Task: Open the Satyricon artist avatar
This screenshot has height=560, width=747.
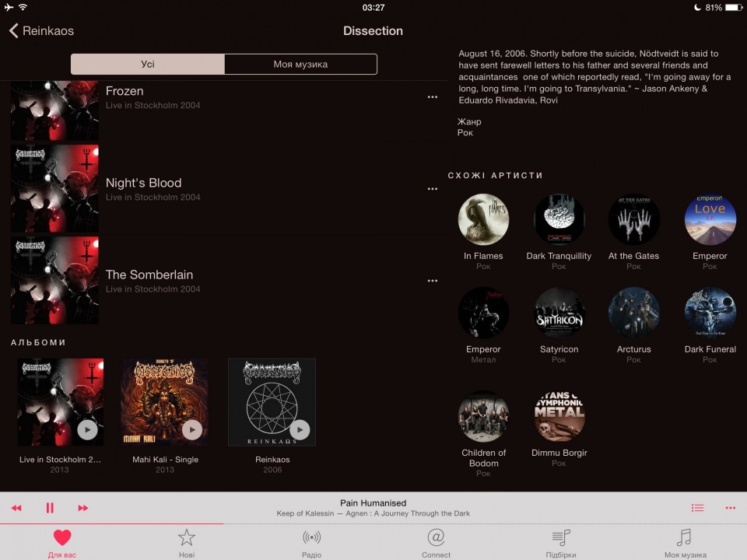Action: (x=559, y=313)
